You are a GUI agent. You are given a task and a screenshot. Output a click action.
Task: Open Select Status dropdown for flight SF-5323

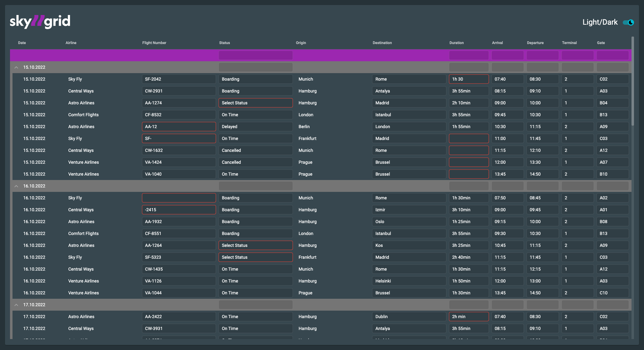pos(255,257)
